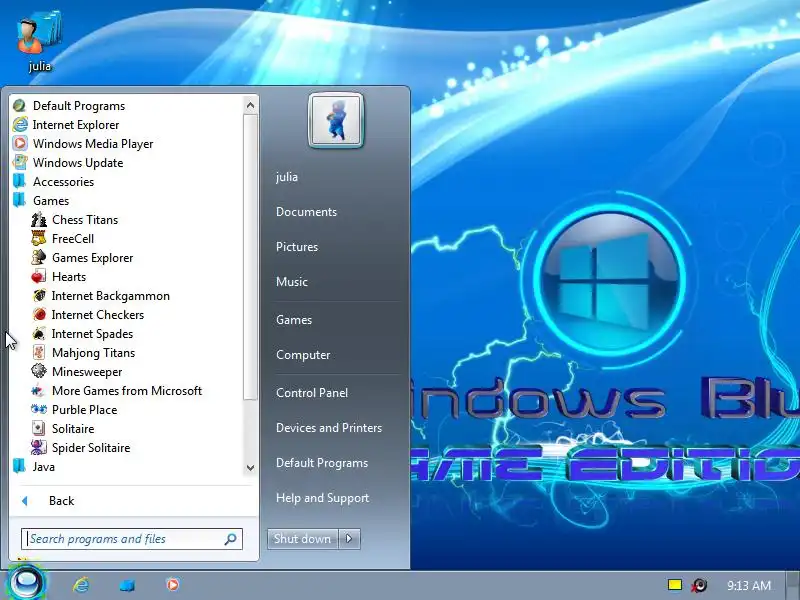Click the Start orb button

tap(27, 582)
